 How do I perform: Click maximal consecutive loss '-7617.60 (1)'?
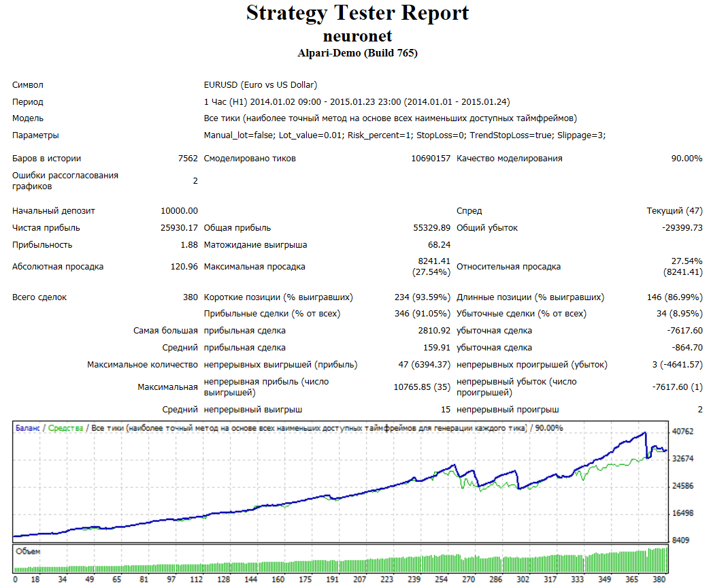point(677,387)
